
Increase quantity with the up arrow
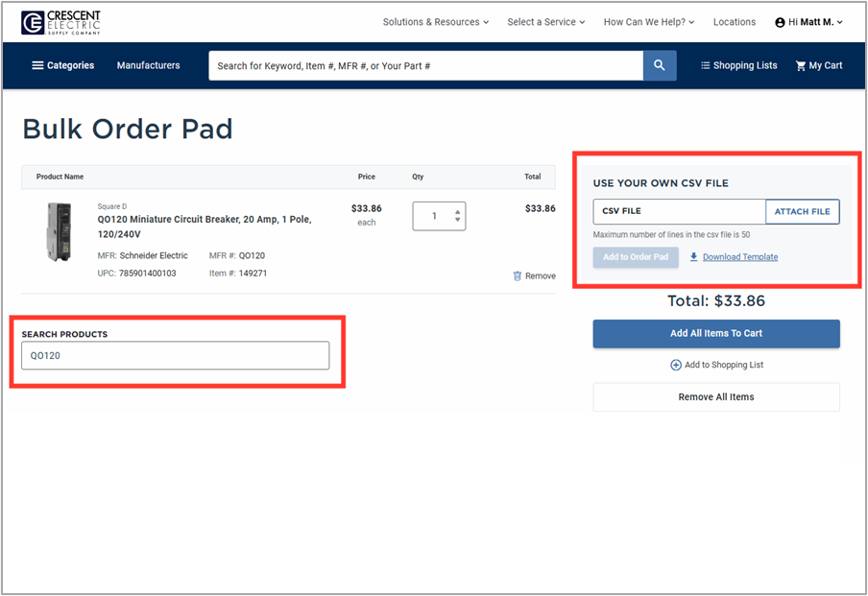[x=458, y=211]
